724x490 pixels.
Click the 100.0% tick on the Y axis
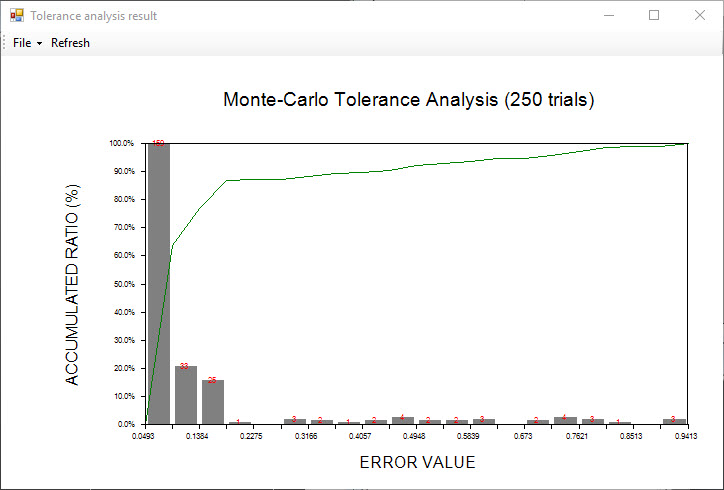click(x=120, y=144)
